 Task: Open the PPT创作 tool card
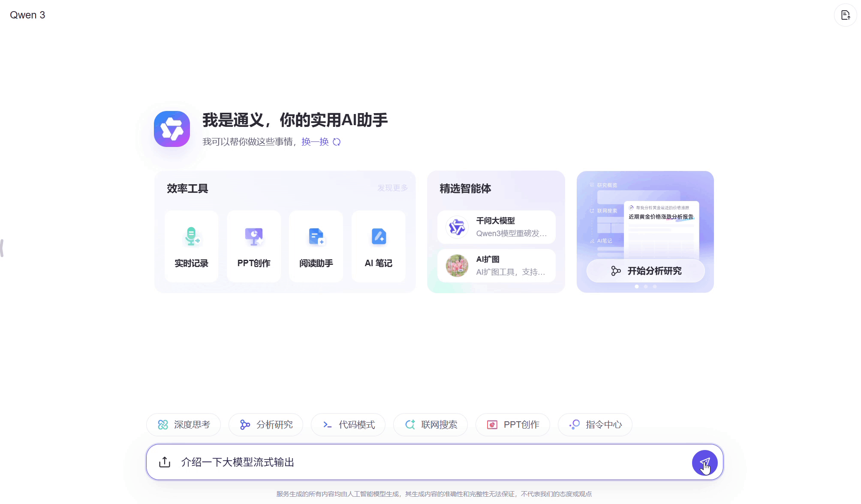click(254, 246)
